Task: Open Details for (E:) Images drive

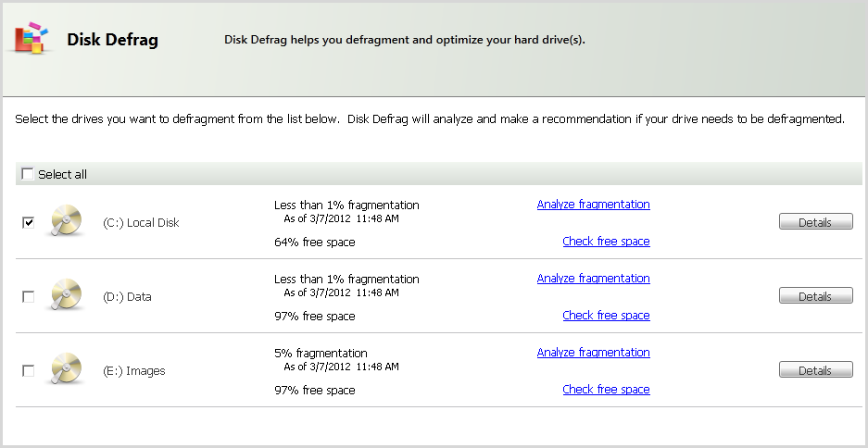Action: (816, 370)
